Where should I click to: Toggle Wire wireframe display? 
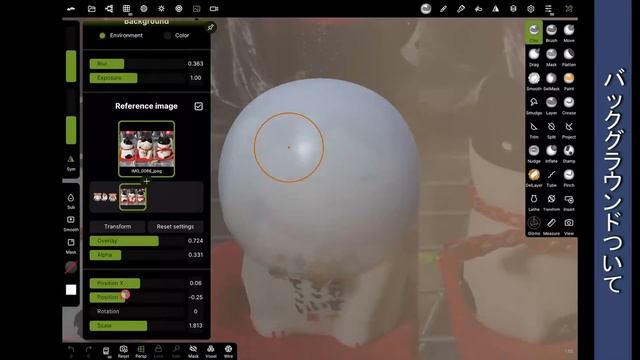coord(229,351)
